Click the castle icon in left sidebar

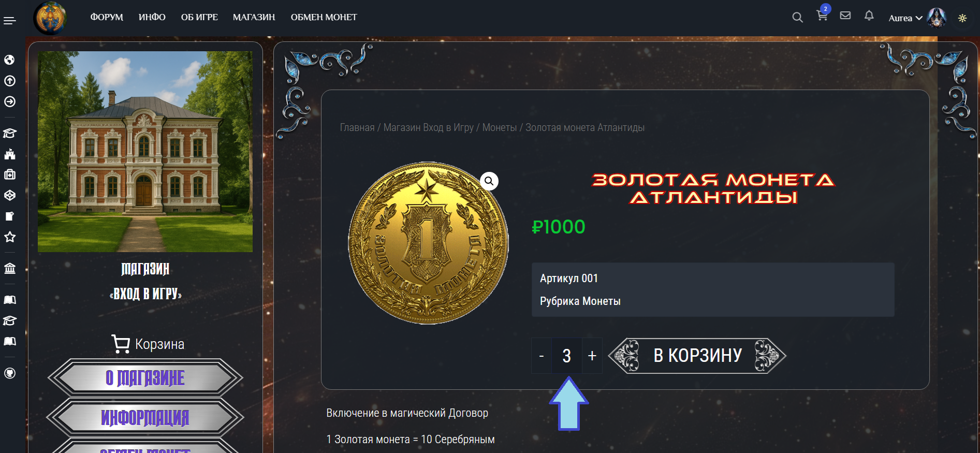[9, 154]
